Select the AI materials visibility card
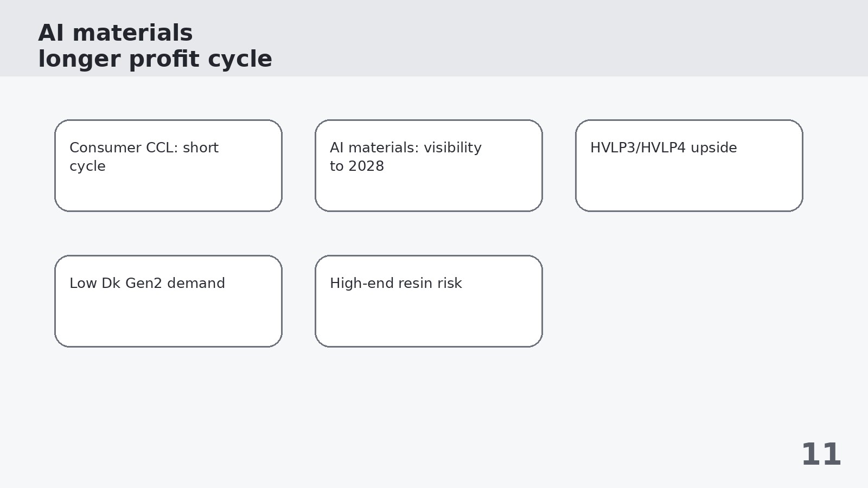This screenshot has width=868, height=488. [x=429, y=165]
